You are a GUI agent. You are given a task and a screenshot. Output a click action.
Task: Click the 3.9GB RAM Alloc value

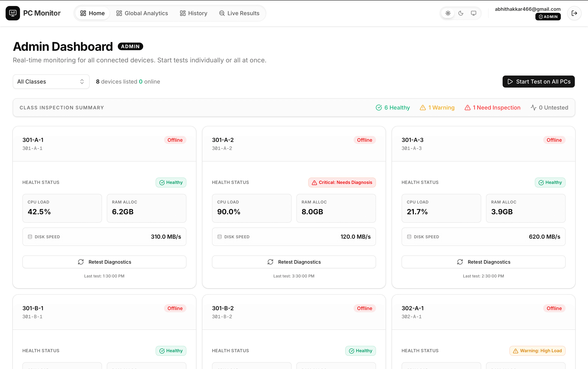502,212
